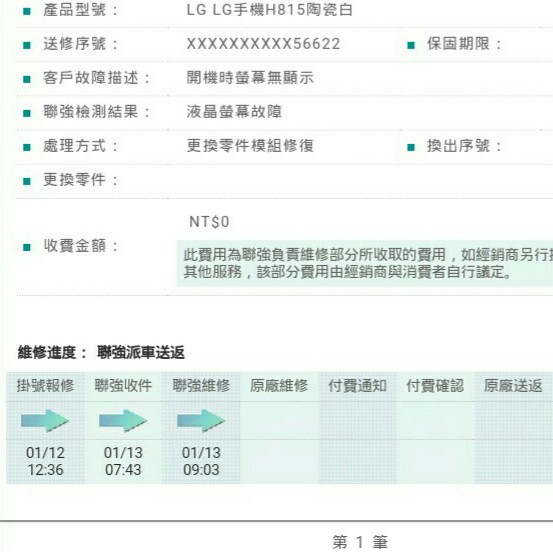The height and width of the screenshot is (552, 553).
Task: Click the fault description 開機時螢幕無顯示
Action: click(x=250, y=78)
